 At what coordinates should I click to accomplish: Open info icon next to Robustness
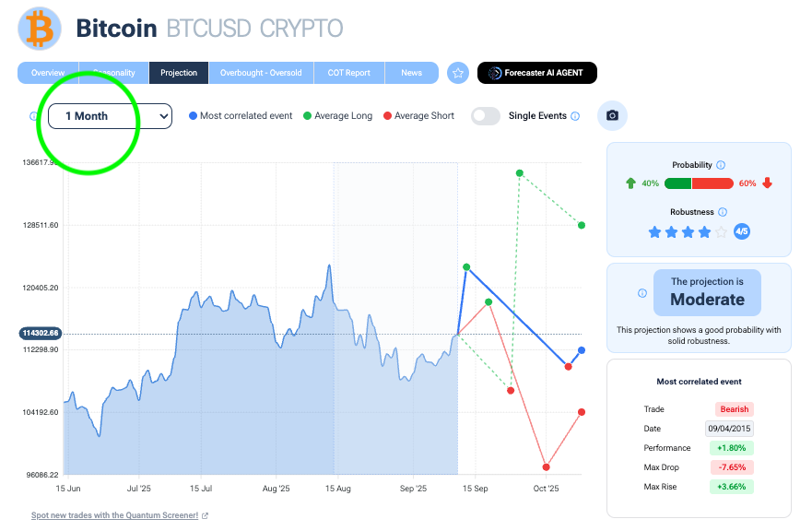pos(723,212)
